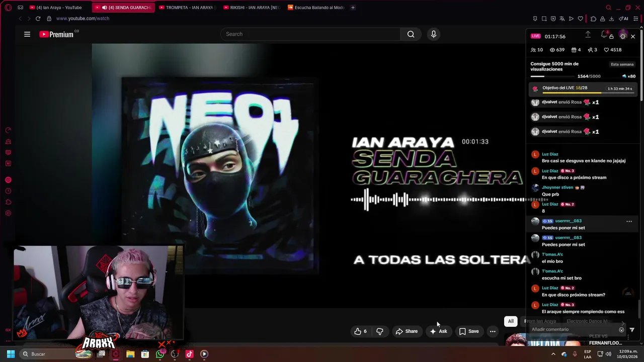Open the pinboards pin icon in toolbar

[x=535, y=19]
